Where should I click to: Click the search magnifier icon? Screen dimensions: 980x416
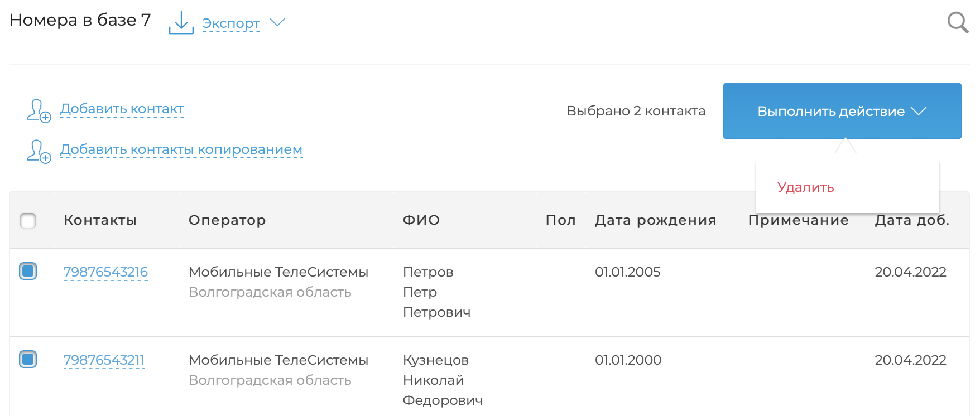(x=958, y=23)
